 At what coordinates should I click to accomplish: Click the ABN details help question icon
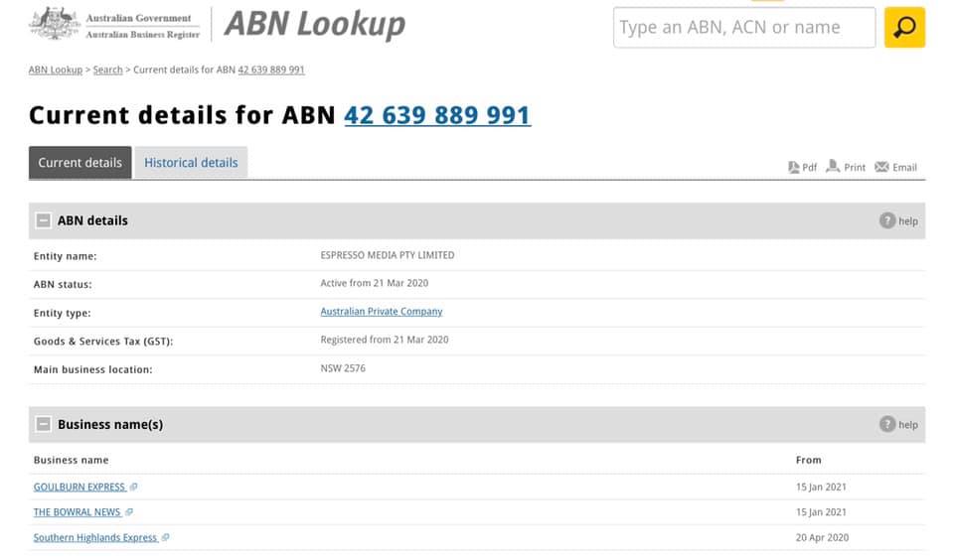pyautogui.click(x=887, y=220)
